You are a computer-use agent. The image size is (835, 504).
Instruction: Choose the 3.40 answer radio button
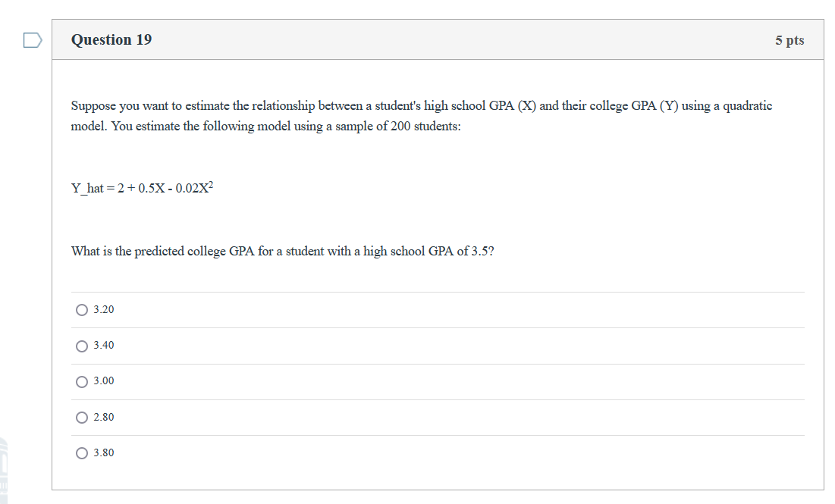[x=81, y=346]
